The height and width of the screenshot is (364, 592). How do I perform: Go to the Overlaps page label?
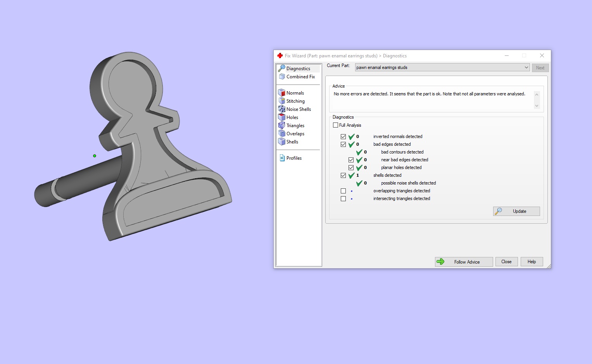point(295,134)
